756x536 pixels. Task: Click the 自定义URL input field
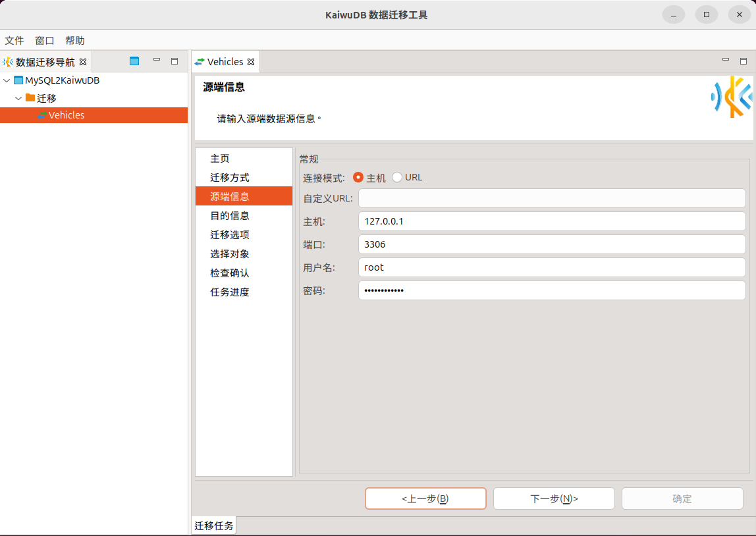[552, 198]
